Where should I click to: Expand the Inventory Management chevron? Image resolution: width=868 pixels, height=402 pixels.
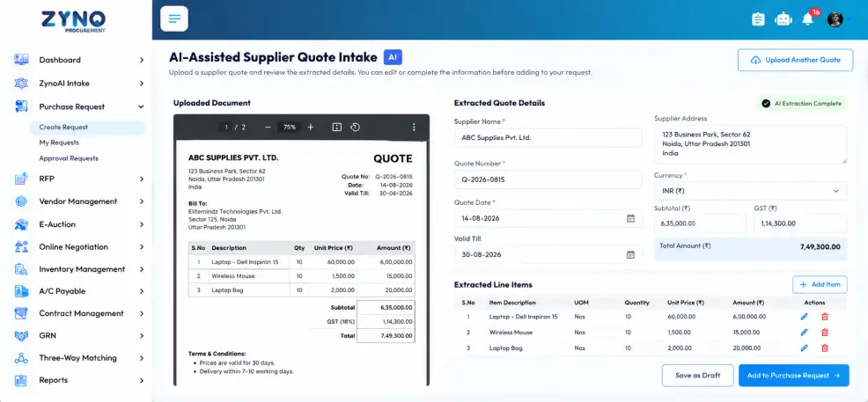pyautogui.click(x=141, y=269)
